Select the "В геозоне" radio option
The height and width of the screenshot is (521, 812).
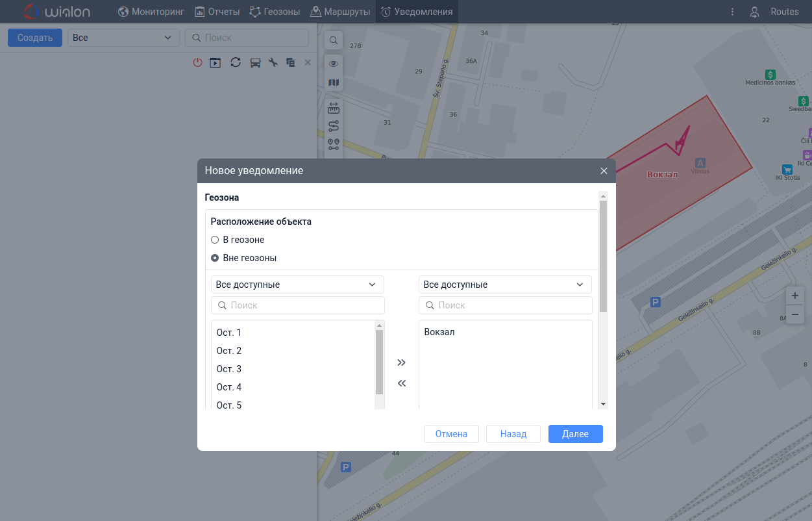215,240
